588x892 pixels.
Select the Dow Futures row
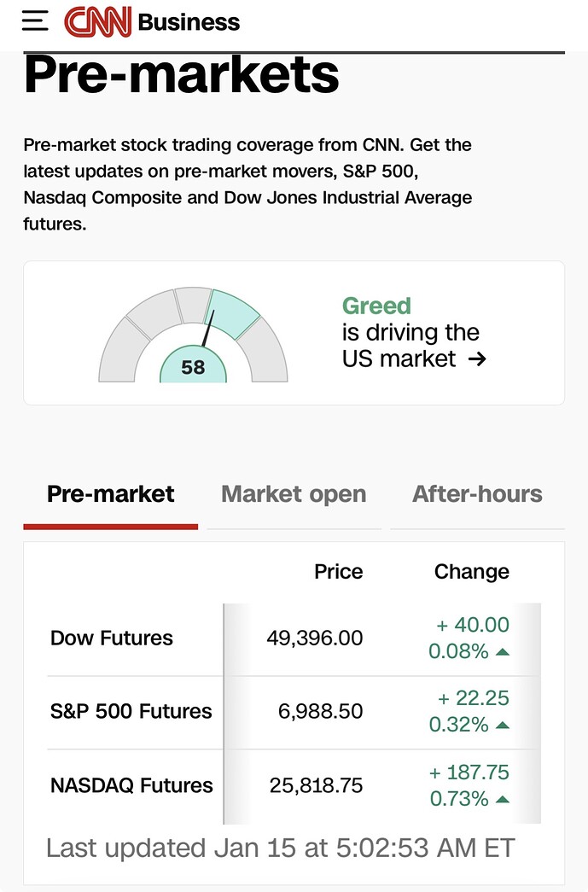coord(112,638)
